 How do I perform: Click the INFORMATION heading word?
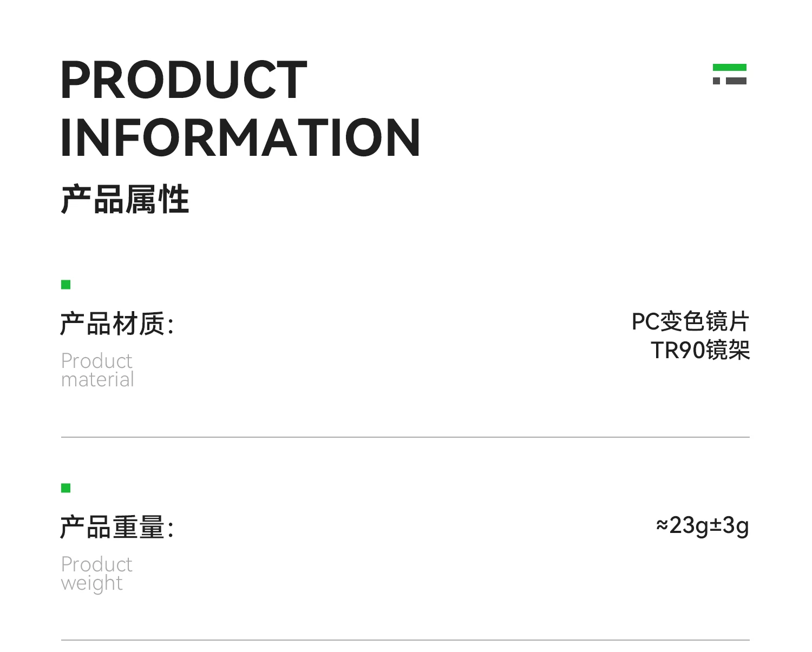[x=240, y=137]
